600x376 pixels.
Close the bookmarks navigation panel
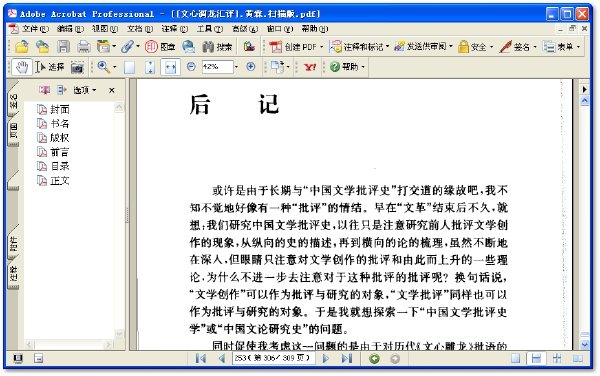(x=112, y=90)
